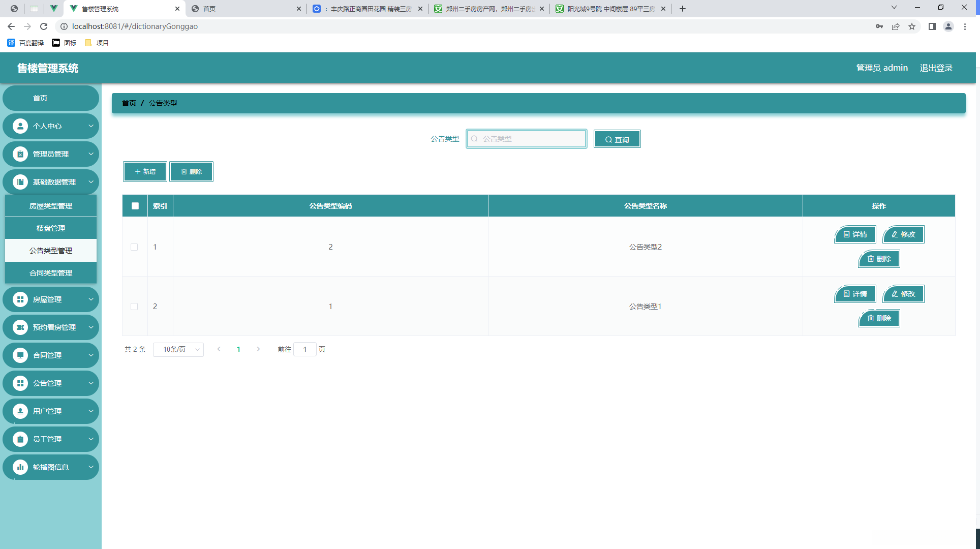
Task: Click the 合同管理 monitor icon in the sidebar
Action: [x=20, y=355]
